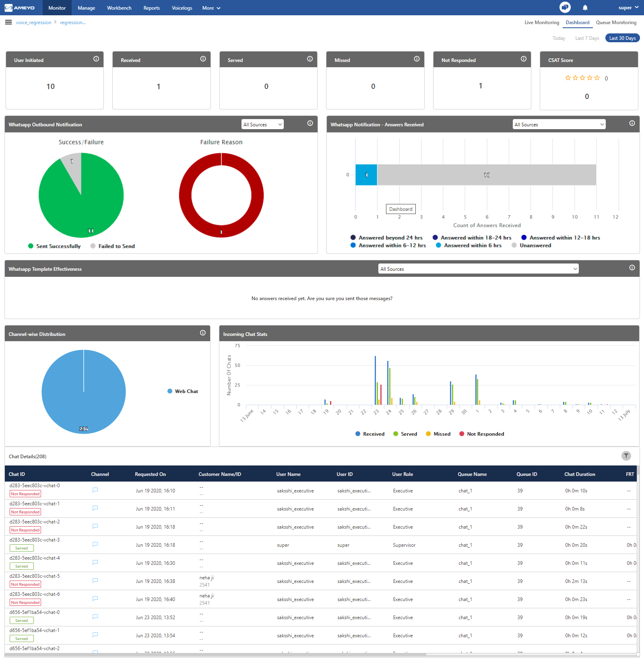Toggle Received series in chat stats legend

coord(370,434)
